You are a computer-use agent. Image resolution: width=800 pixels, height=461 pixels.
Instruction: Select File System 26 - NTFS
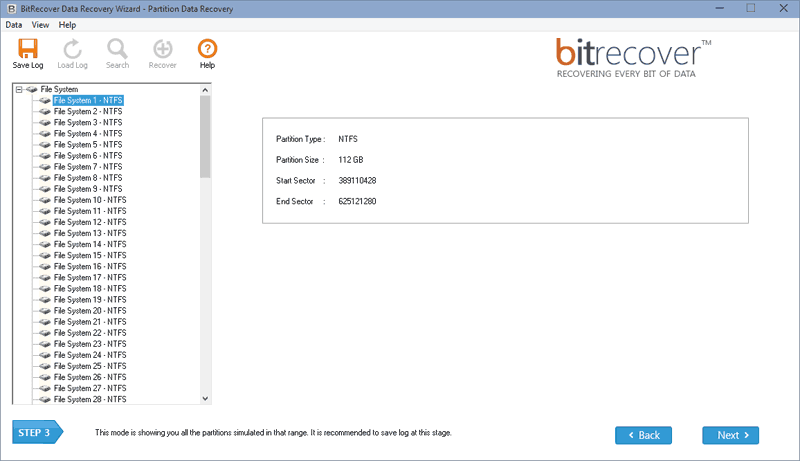tap(90, 377)
